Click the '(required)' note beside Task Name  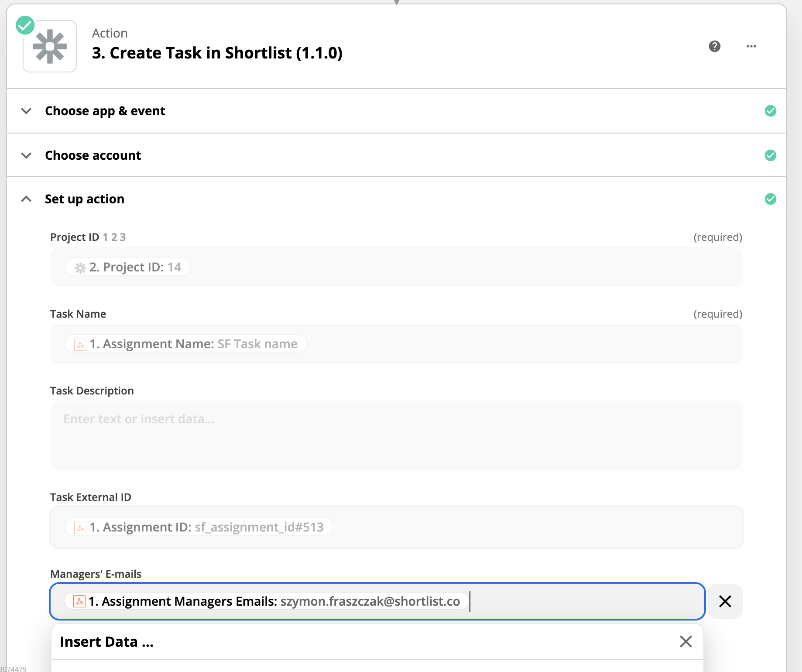click(x=718, y=314)
